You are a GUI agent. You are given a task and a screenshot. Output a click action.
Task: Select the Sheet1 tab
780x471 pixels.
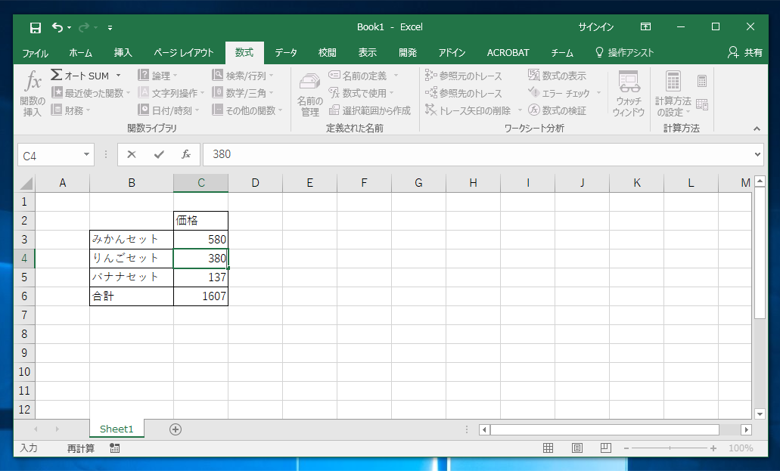116,429
